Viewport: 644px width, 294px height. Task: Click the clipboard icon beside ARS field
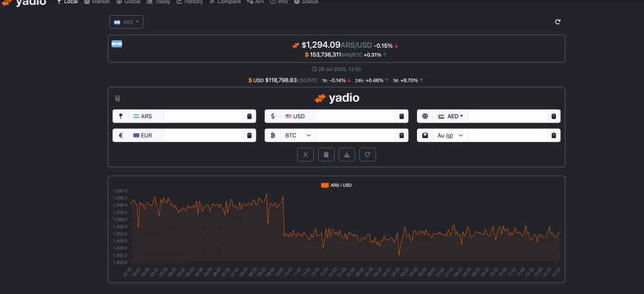coord(249,116)
